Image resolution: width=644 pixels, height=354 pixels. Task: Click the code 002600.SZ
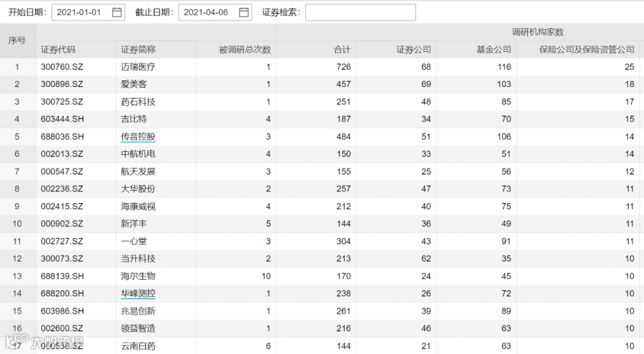(61, 328)
